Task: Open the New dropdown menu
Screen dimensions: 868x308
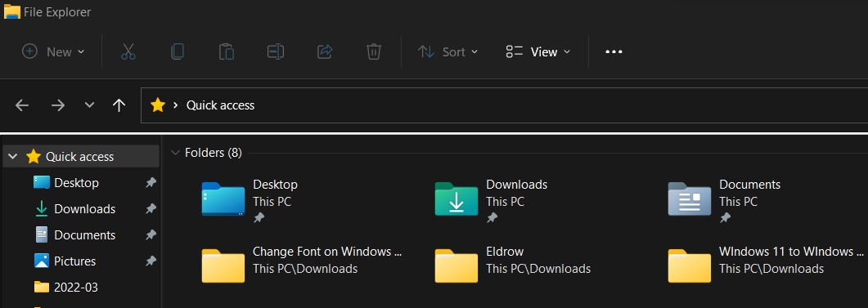Action: click(x=53, y=52)
